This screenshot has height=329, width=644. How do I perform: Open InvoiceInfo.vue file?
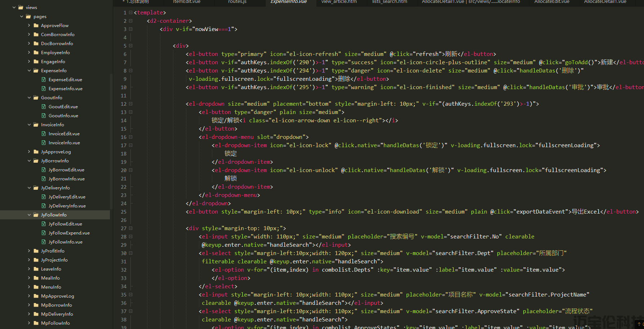point(64,143)
